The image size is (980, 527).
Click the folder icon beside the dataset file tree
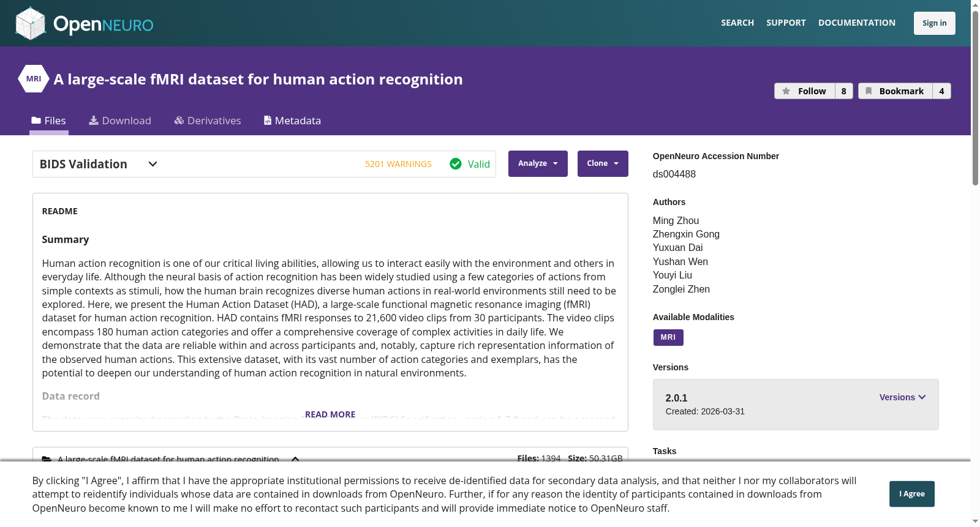coord(47,459)
